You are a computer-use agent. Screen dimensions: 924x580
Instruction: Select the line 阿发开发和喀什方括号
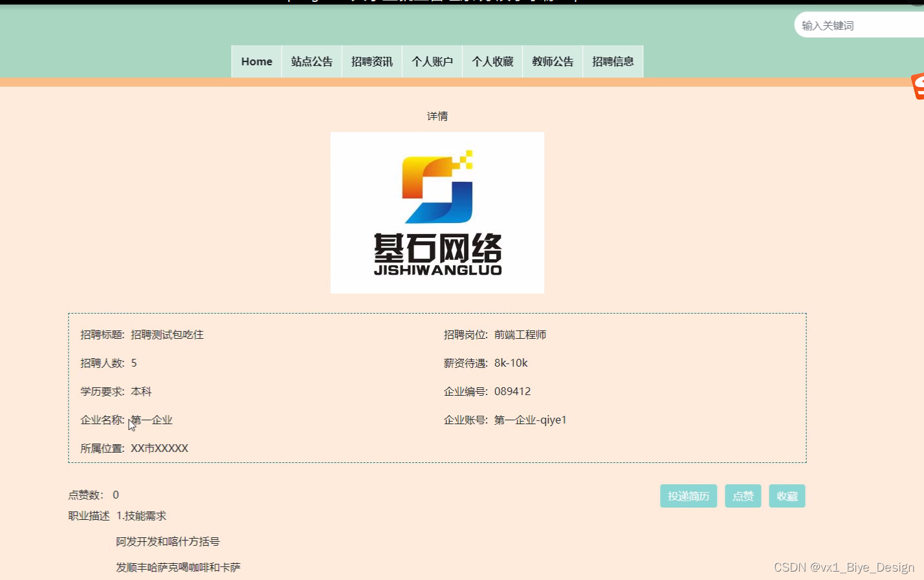168,542
